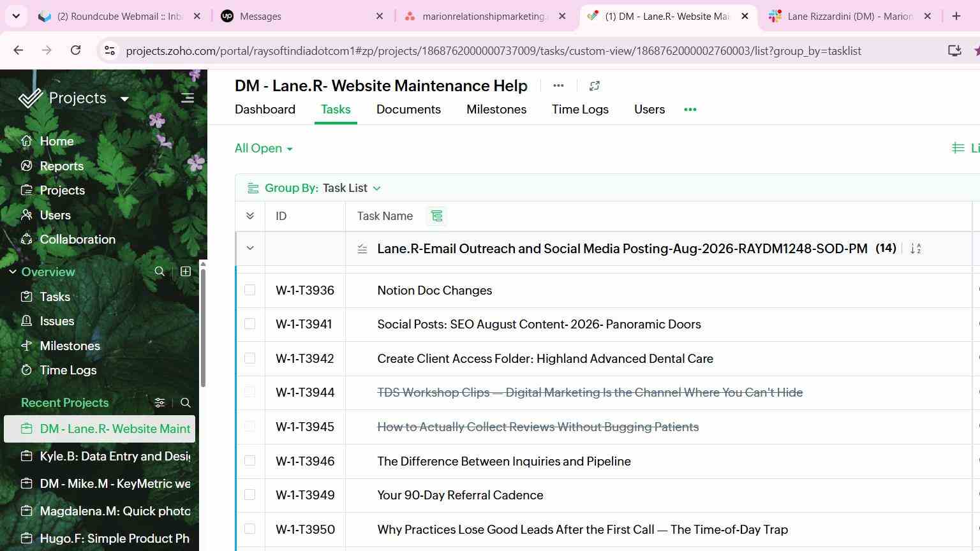
Task: Go to Reports in the sidebar
Action: (62, 166)
